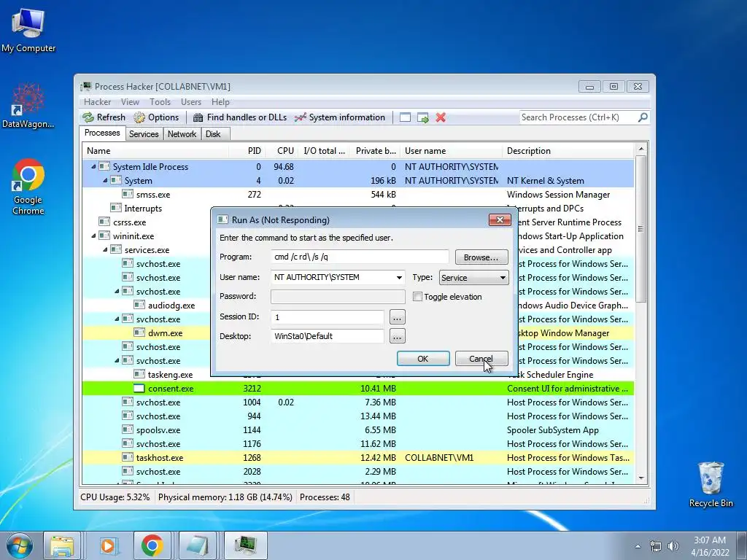The image size is (747, 560).
Task: Open the Tools menu
Action: tap(160, 102)
